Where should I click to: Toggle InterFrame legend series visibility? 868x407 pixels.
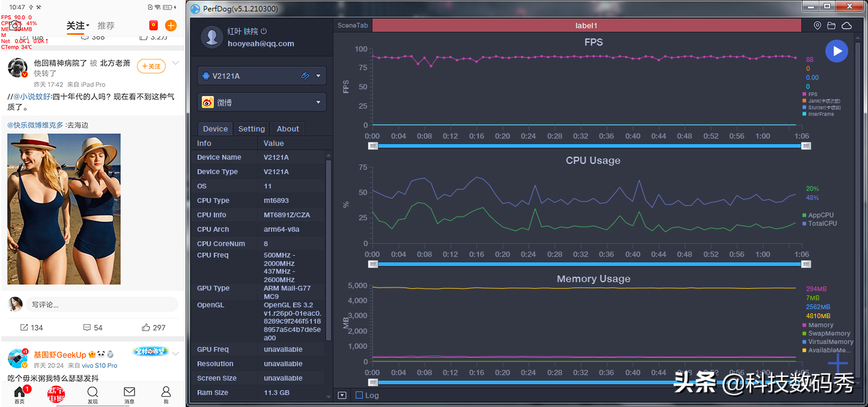point(818,114)
